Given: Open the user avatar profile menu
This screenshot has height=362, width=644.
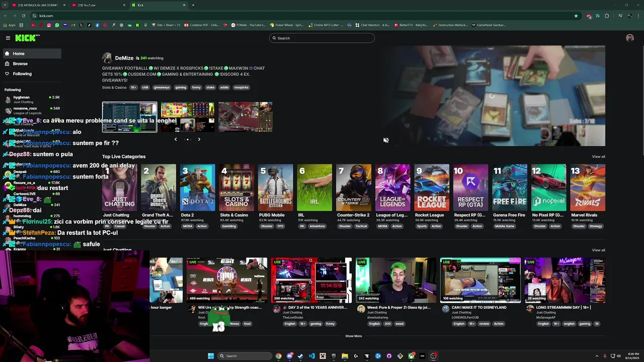Looking at the screenshot, I should (629, 38).
